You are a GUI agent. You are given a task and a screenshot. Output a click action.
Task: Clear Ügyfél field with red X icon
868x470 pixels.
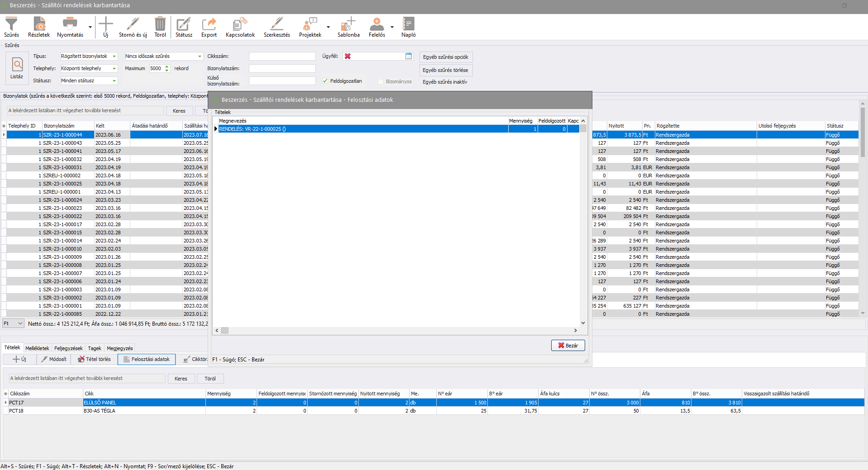(x=348, y=56)
